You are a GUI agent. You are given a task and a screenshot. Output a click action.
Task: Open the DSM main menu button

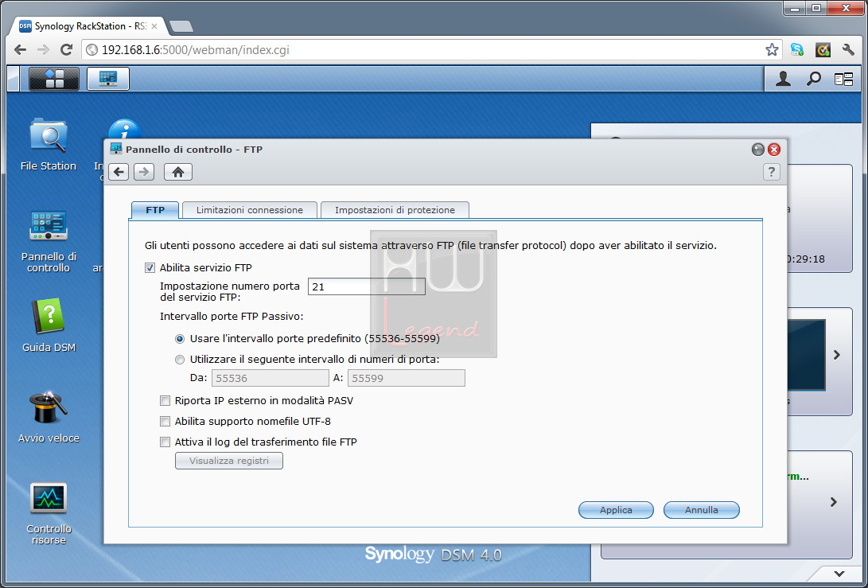[53, 79]
